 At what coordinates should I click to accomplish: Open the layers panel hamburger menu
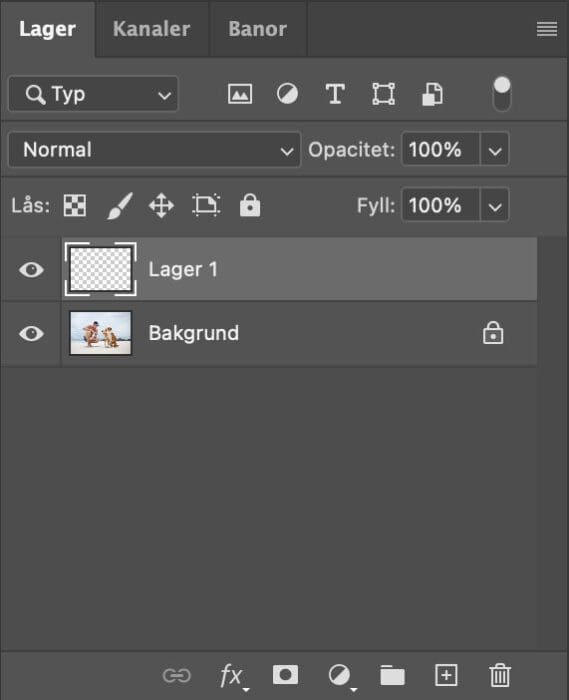click(547, 29)
